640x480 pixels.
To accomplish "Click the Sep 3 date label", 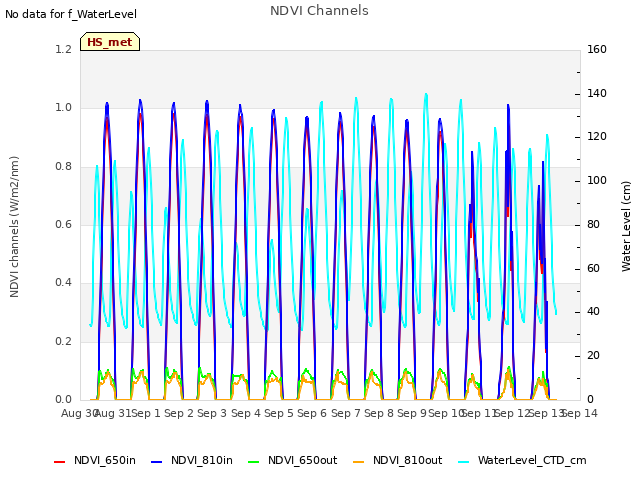I will [x=212, y=413].
